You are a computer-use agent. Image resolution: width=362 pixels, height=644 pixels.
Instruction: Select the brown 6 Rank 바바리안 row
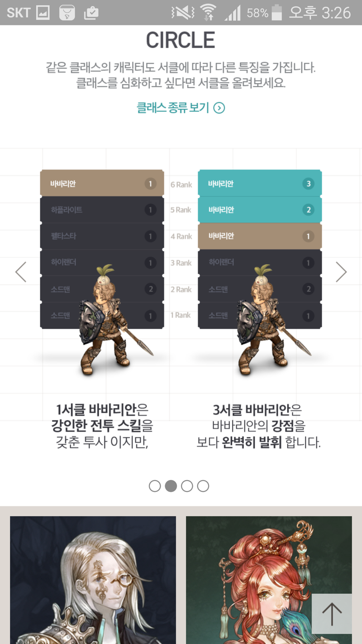[102, 183]
